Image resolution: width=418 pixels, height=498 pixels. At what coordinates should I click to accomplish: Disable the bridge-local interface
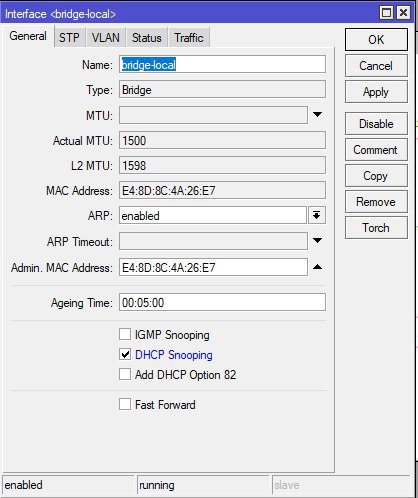pyautogui.click(x=376, y=124)
